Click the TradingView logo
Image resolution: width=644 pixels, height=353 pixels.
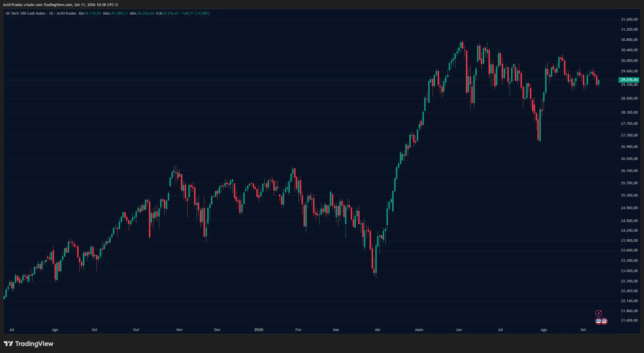click(x=28, y=344)
